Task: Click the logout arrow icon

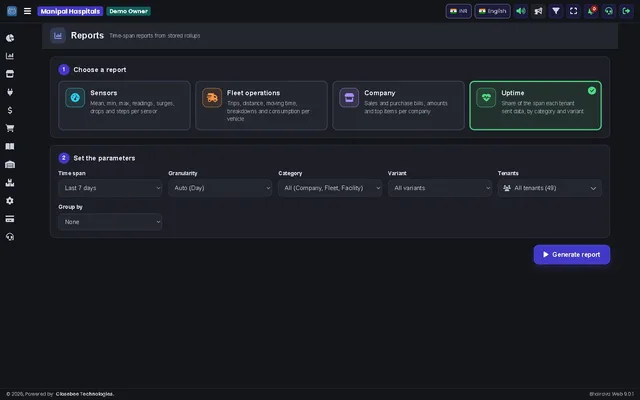Action: pyautogui.click(x=626, y=11)
